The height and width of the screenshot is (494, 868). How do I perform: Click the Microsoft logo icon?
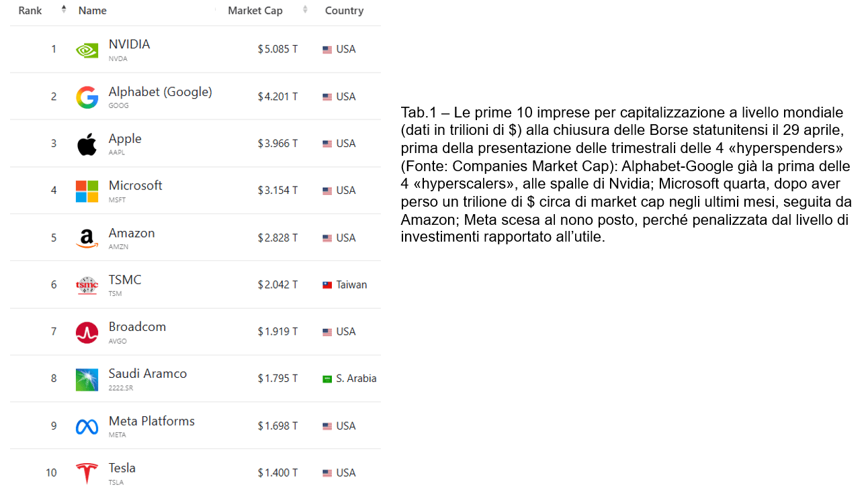(87, 191)
